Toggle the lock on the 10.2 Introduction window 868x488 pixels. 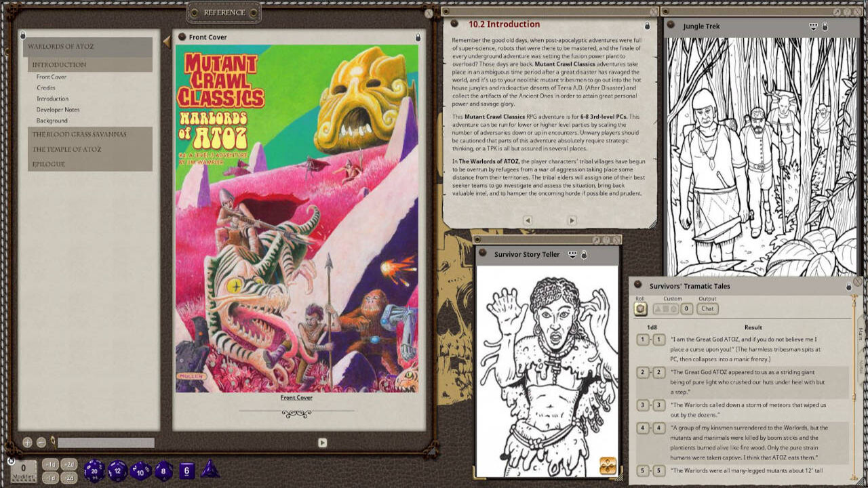(649, 25)
